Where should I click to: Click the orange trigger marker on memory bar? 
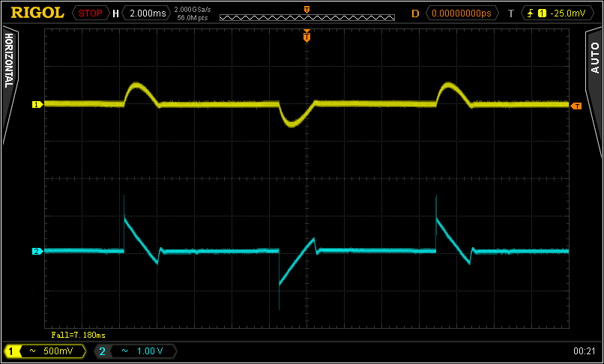tap(307, 10)
